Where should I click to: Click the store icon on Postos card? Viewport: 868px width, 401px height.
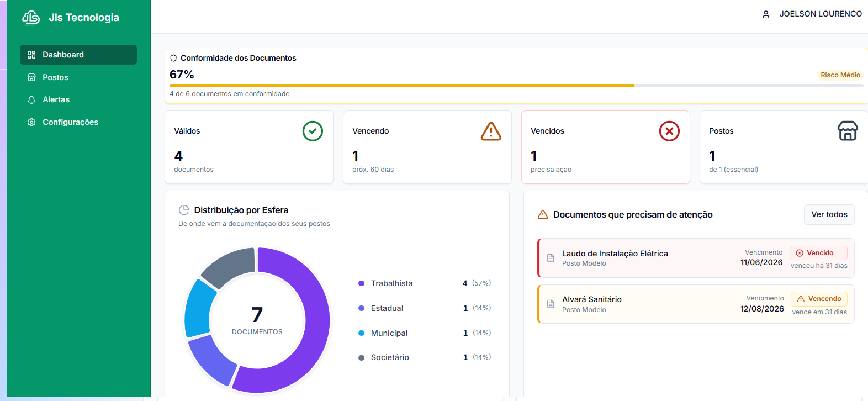click(x=848, y=131)
